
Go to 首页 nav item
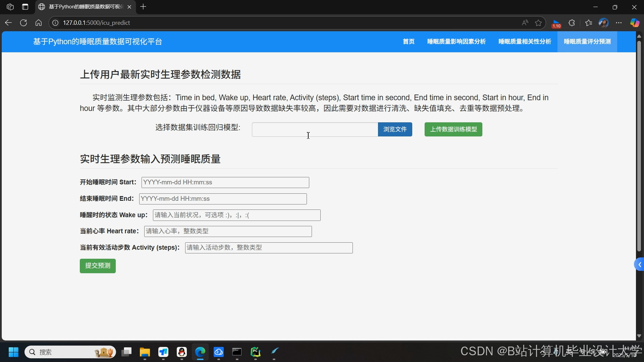tap(409, 42)
